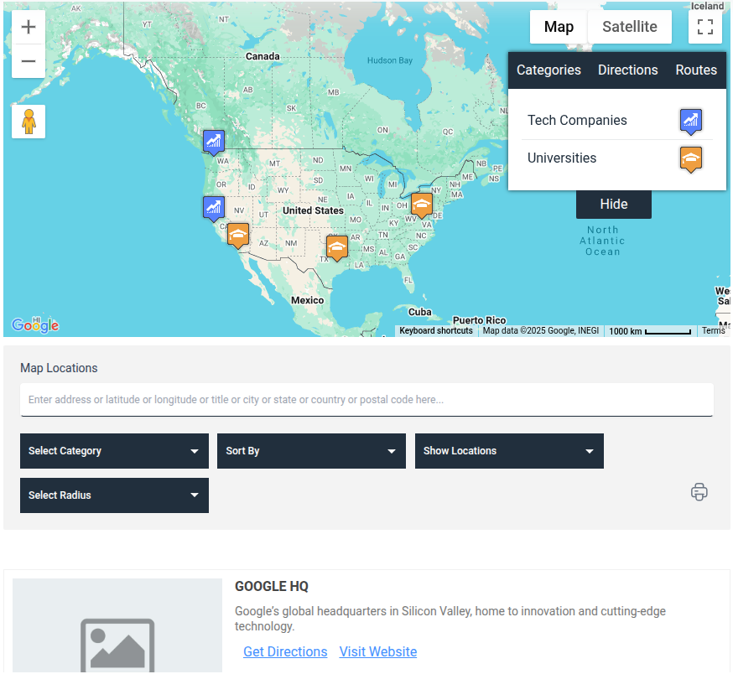Screen dimensions: 733x700
Task: Open the Routes tab
Action: pyautogui.click(x=696, y=70)
